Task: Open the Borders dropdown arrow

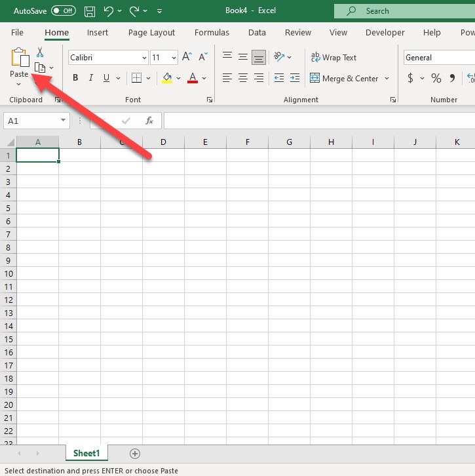Action: tap(148, 78)
